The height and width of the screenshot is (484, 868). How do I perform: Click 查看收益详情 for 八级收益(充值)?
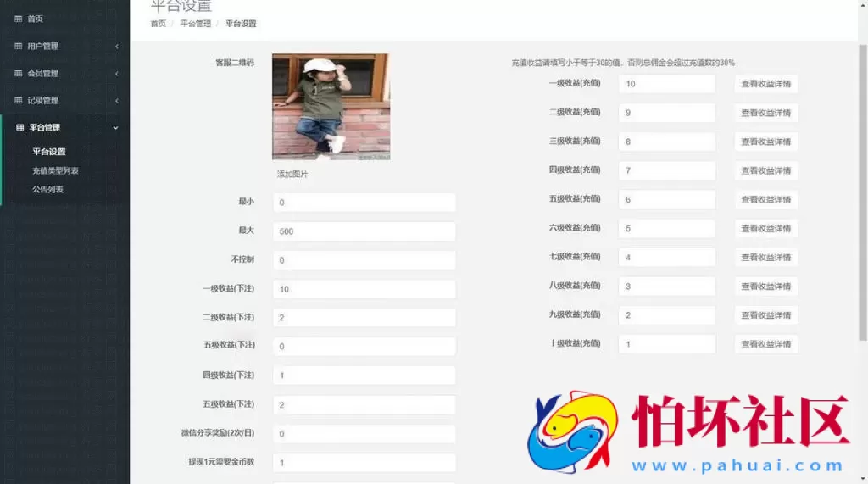pyautogui.click(x=766, y=286)
